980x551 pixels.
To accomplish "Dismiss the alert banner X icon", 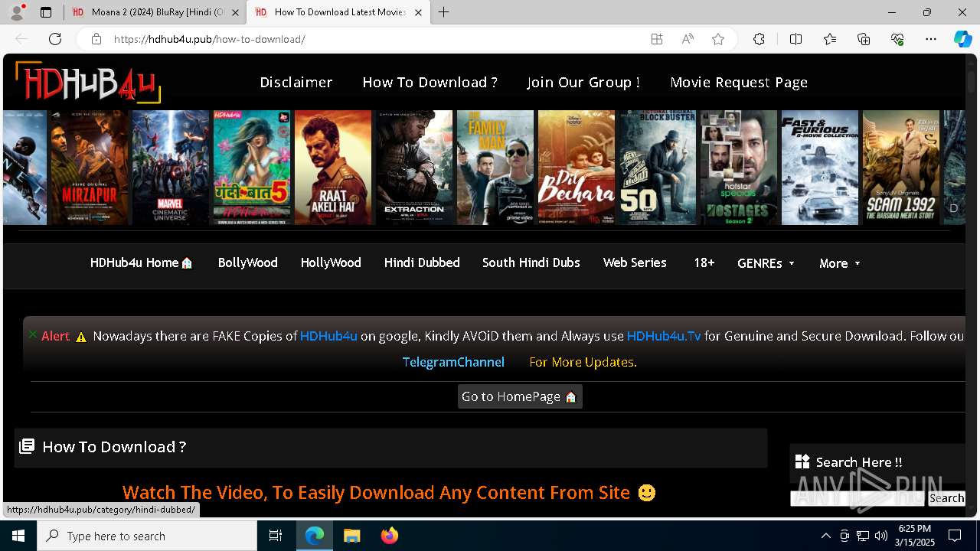I will tap(33, 334).
